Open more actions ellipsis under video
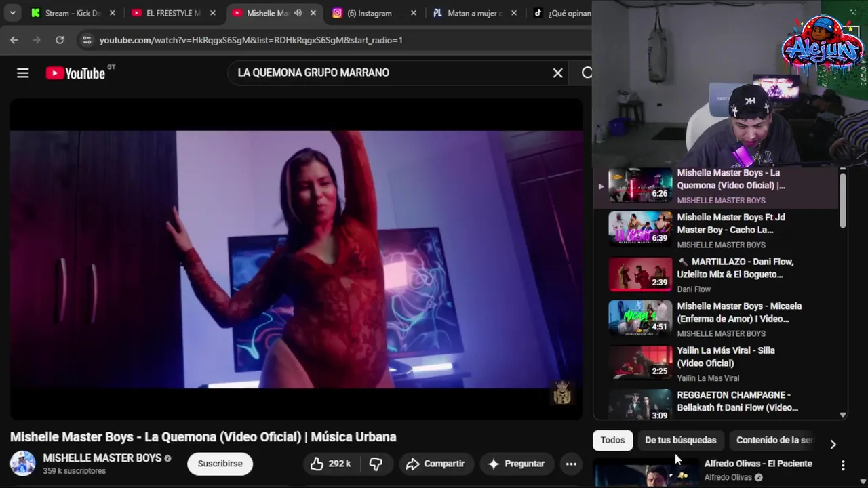The width and height of the screenshot is (868, 488). 571,464
